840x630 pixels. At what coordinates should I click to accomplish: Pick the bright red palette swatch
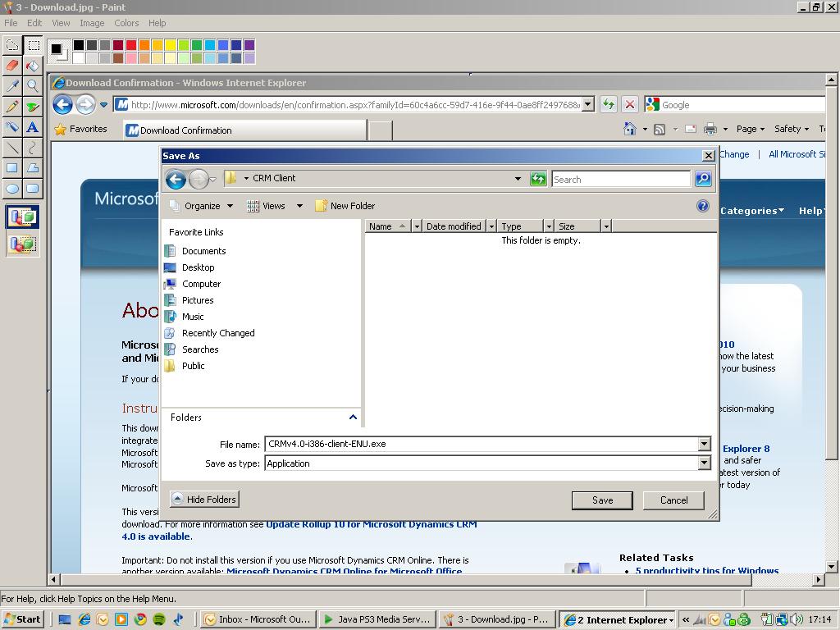(131, 45)
